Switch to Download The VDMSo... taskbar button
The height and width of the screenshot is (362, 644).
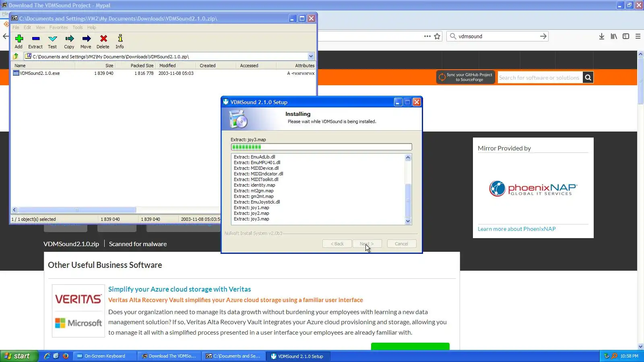169,356
